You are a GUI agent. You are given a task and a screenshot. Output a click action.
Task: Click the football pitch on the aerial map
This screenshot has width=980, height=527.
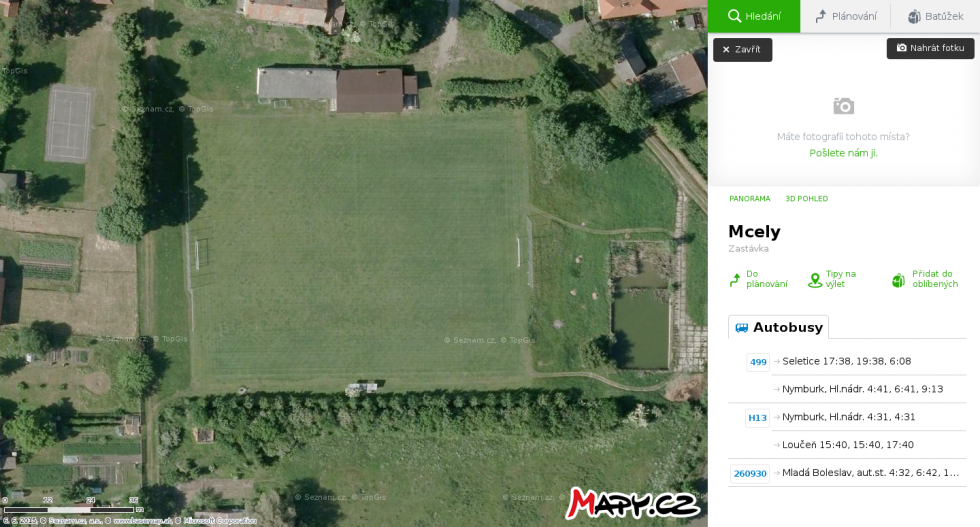[359, 247]
